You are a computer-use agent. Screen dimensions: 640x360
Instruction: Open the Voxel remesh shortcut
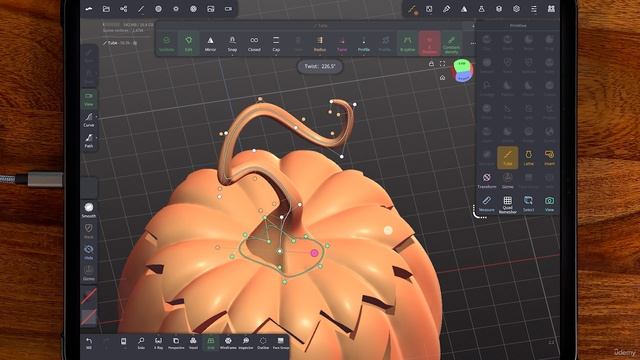pyautogui.click(x=193, y=342)
